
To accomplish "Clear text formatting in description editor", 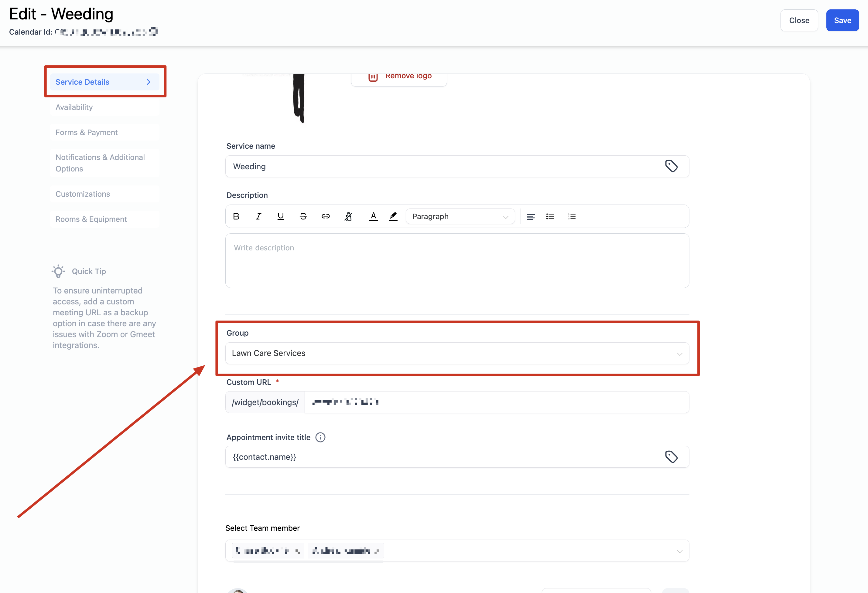I will click(348, 216).
